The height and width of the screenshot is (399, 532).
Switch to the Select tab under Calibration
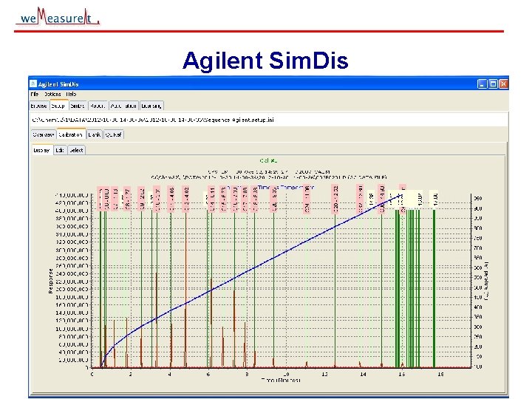[76, 150]
